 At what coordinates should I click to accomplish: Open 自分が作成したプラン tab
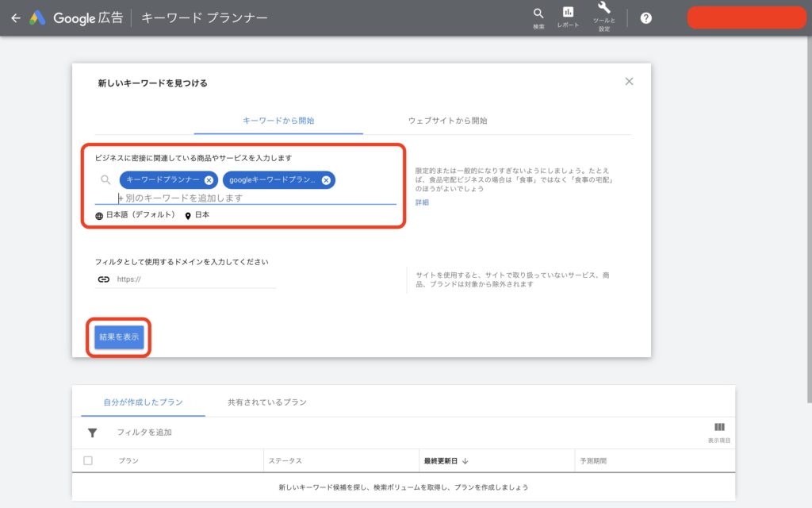click(x=143, y=402)
